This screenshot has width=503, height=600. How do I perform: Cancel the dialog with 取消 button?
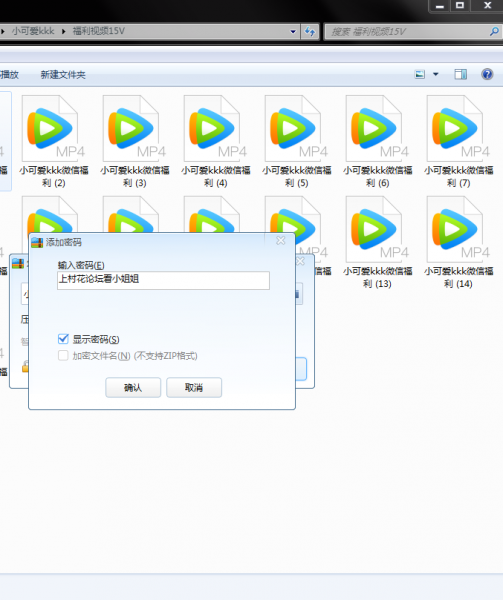coord(194,388)
